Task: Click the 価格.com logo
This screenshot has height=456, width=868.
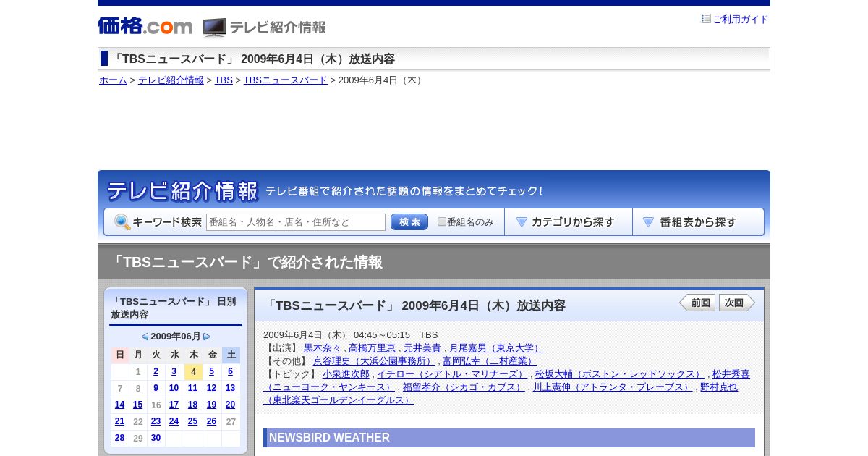Action: (x=145, y=26)
